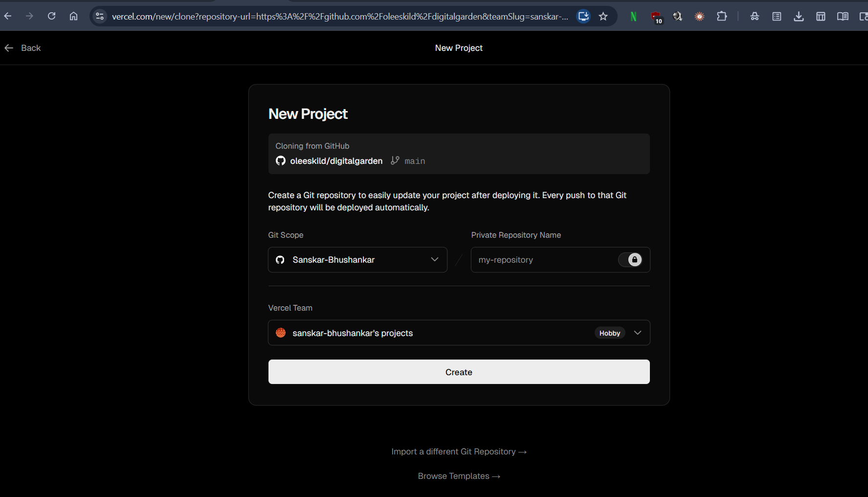Image resolution: width=868 pixels, height=497 pixels.
Task: Click the GitHub logo beside oleeskild/digitalgarden
Action: click(281, 161)
